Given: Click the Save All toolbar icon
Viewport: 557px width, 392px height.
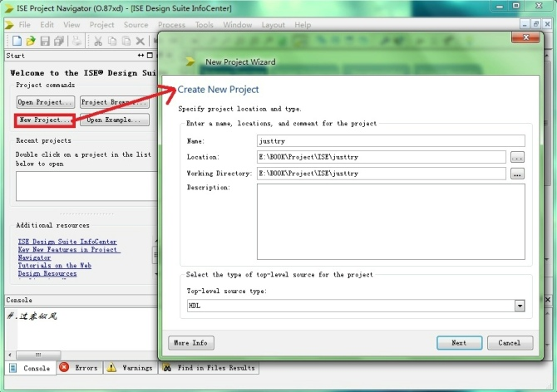Looking at the screenshot, I should click(x=59, y=41).
